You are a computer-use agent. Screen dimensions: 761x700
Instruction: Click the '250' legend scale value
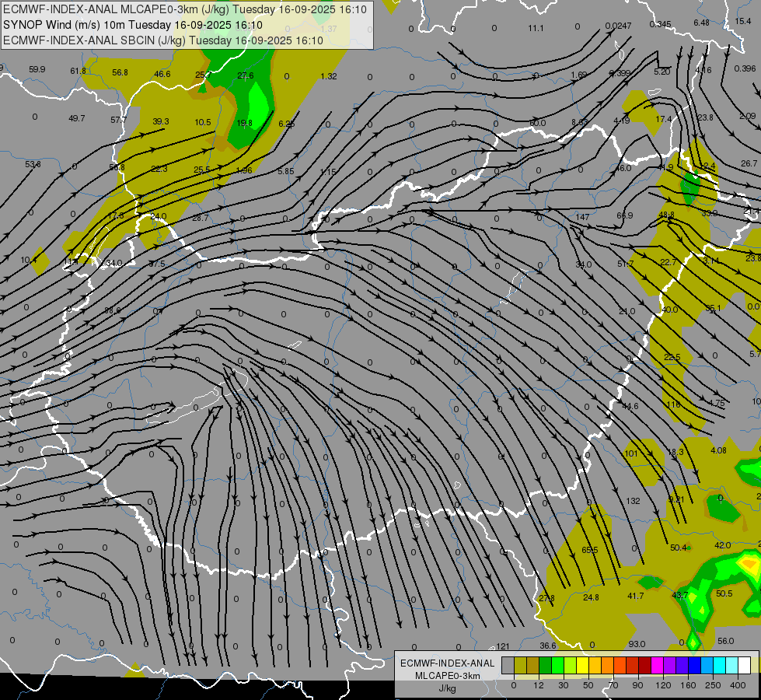(713, 685)
